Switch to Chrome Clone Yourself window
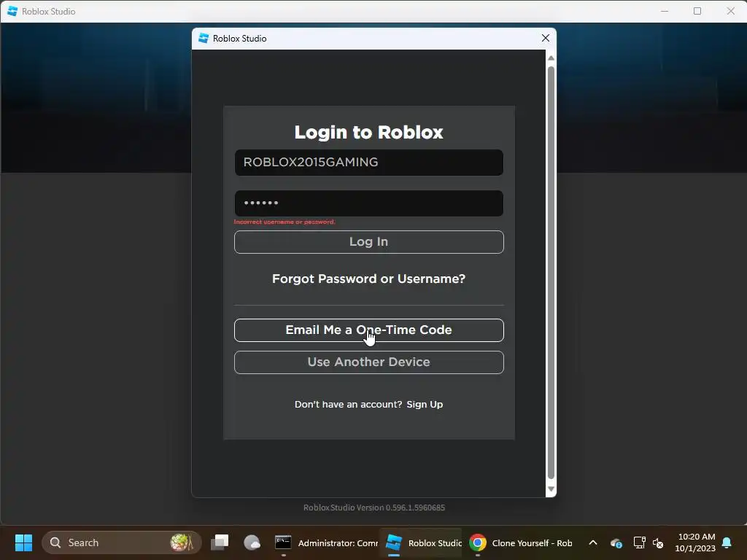Screen dimensions: 747x560 point(521,542)
